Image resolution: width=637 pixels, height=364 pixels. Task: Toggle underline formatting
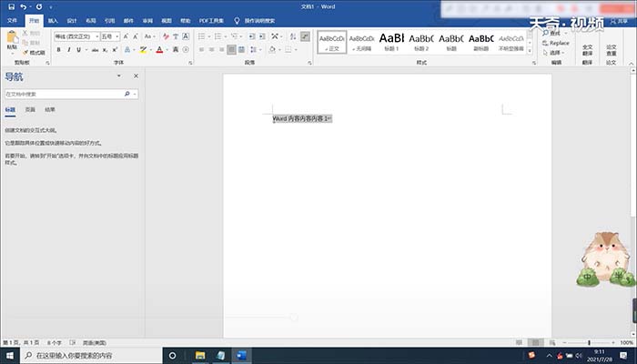coord(78,49)
